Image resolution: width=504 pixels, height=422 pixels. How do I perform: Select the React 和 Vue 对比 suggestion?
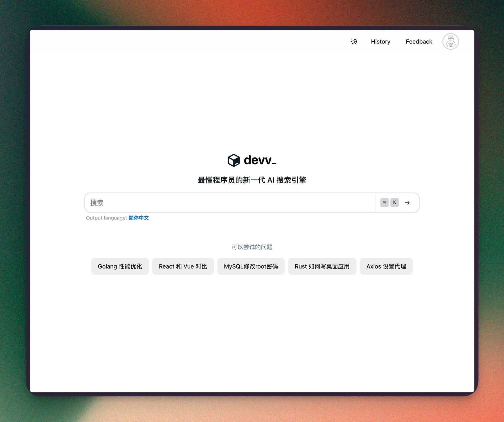[183, 266]
